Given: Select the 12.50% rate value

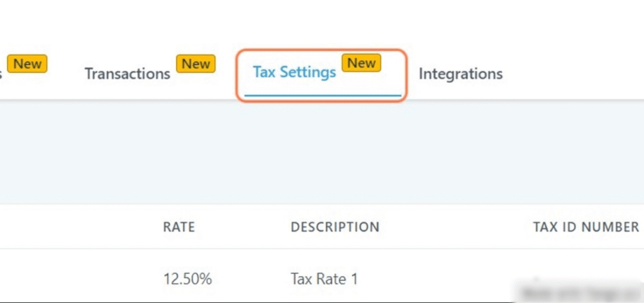Looking at the screenshot, I should click(187, 278).
